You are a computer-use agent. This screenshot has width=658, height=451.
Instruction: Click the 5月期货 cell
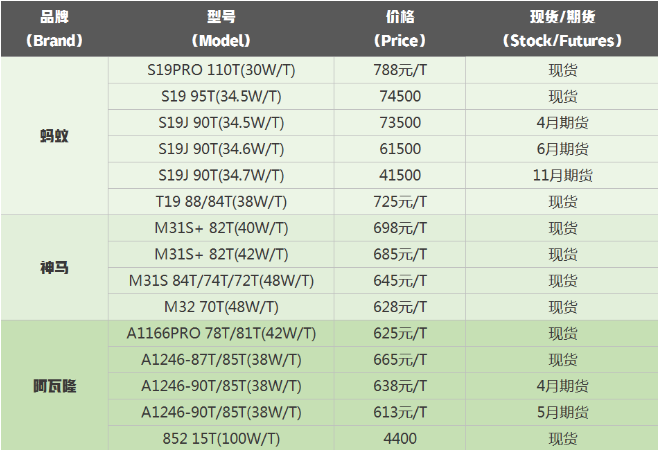coord(562,412)
